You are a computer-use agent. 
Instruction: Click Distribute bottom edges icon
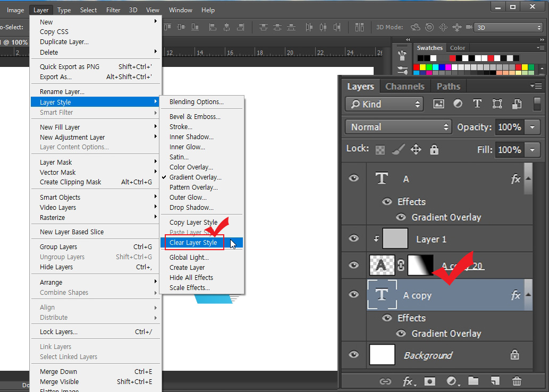coord(291,27)
